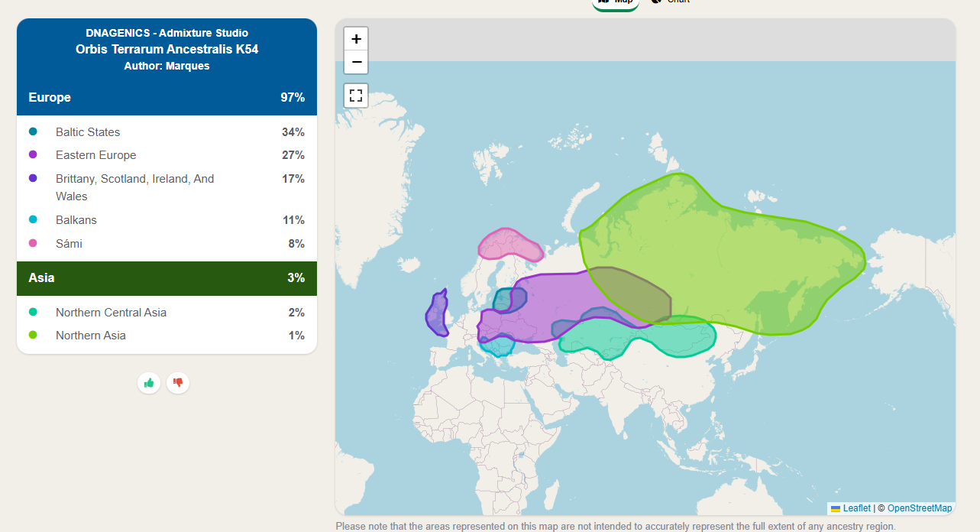Screen dimensions: 980x532
Task: Select the Asia region header
Action: pyautogui.click(x=167, y=278)
